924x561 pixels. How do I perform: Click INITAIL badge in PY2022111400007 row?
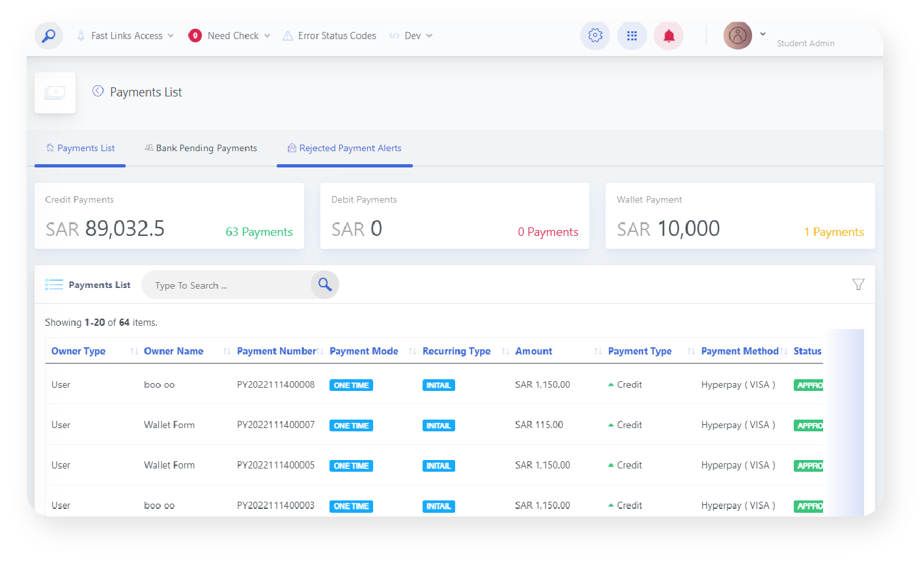pos(439,425)
